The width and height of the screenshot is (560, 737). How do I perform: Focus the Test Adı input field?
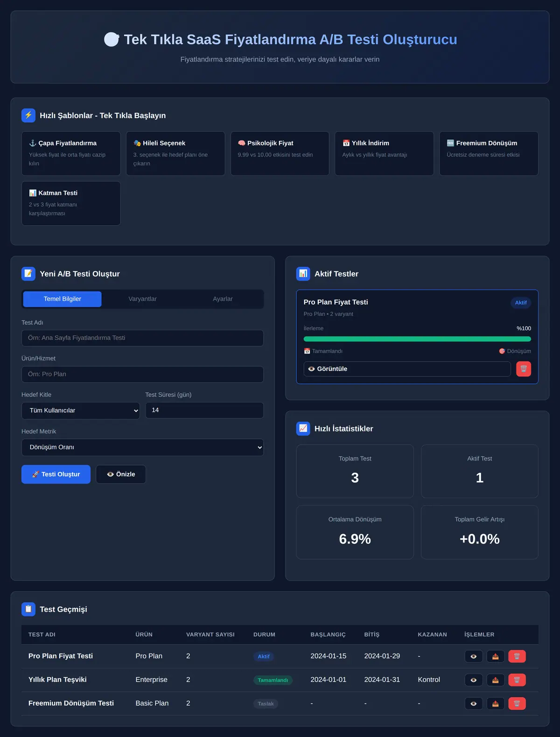point(142,338)
